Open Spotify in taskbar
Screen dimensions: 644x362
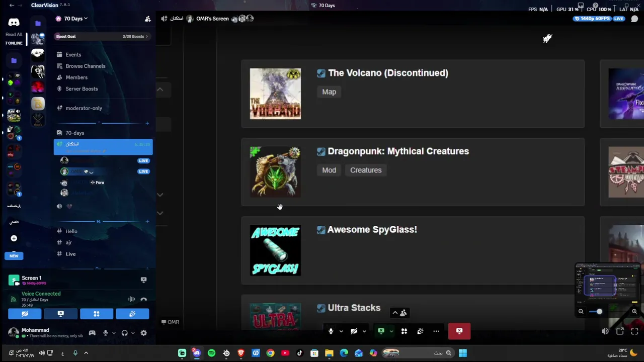[x=211, y=353]
